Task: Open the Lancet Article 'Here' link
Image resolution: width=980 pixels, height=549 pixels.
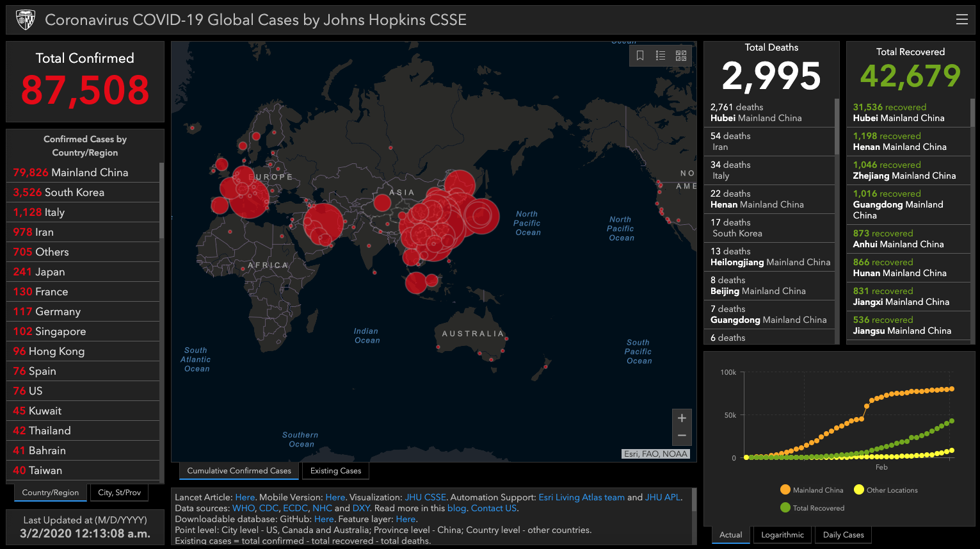Action: (x=245, y=497)
